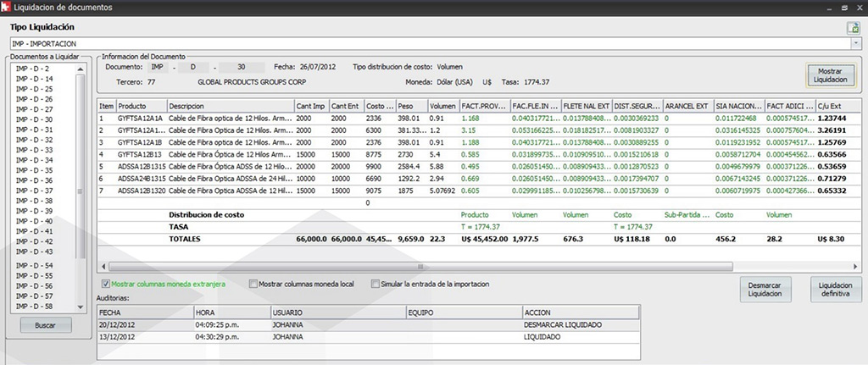Click the Descripcion column header
The image size is (868, 365).
(231, 106)
